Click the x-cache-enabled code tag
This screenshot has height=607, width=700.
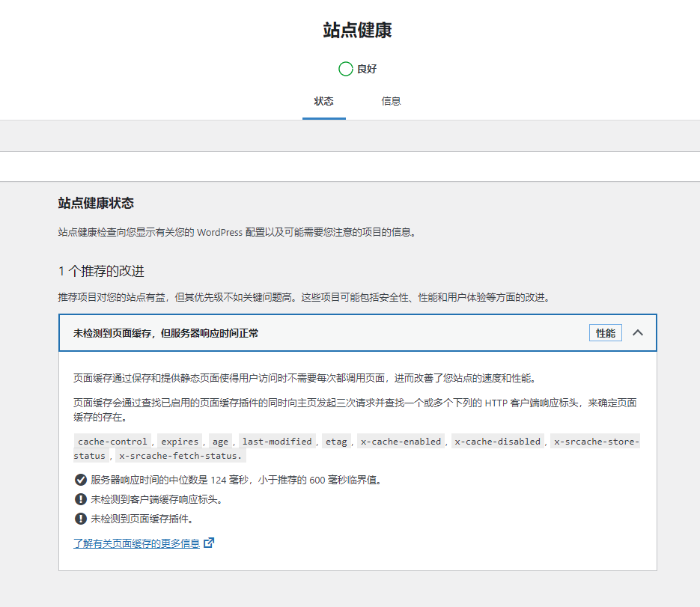(401, 442)
